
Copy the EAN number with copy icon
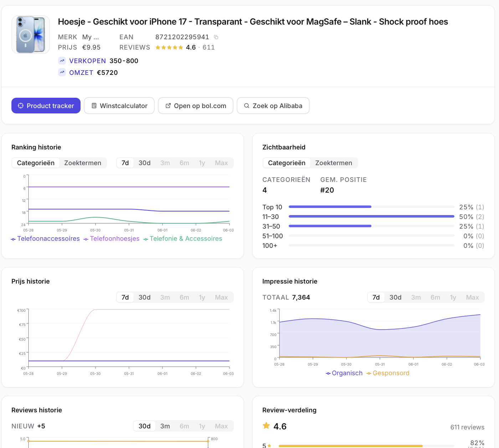[x=216, y=37]
